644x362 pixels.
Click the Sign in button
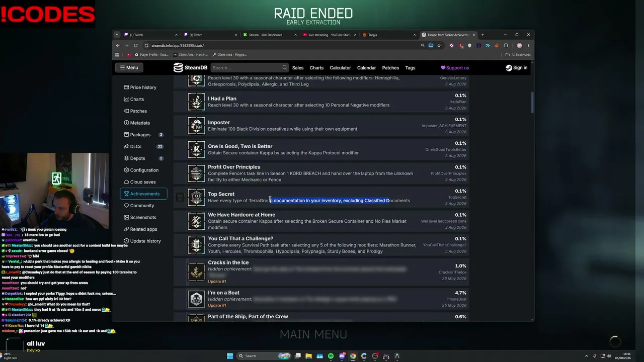click(x=517, y=68)
